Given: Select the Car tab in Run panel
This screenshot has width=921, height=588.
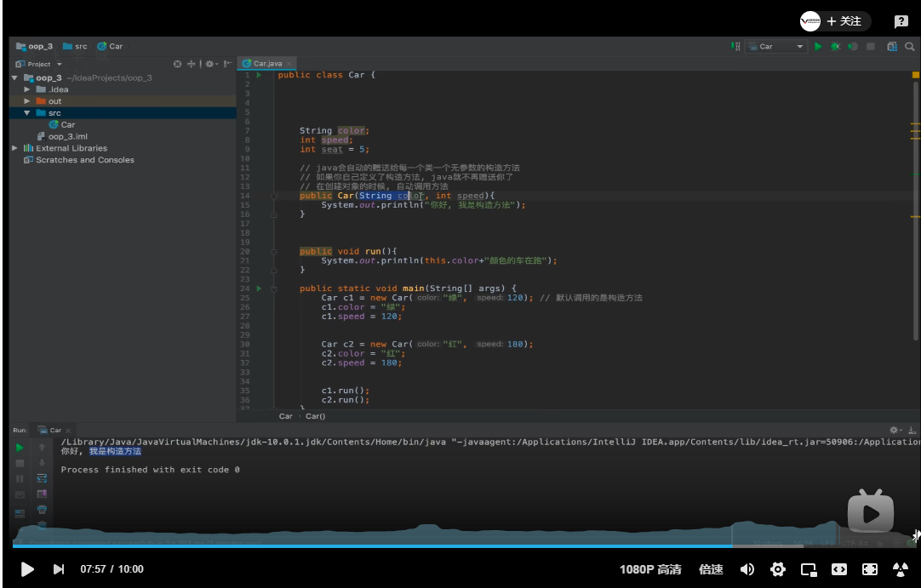Looking at the screenshot, I should click(54, 431).
